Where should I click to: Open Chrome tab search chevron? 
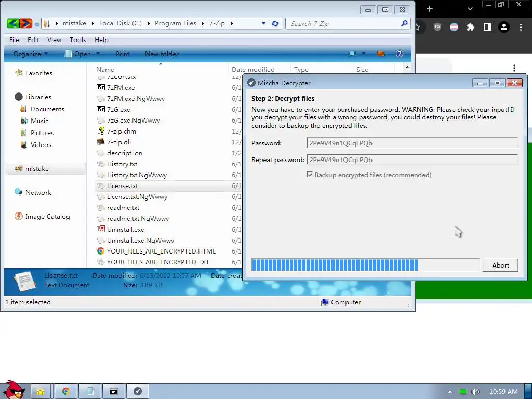point(470,9)
